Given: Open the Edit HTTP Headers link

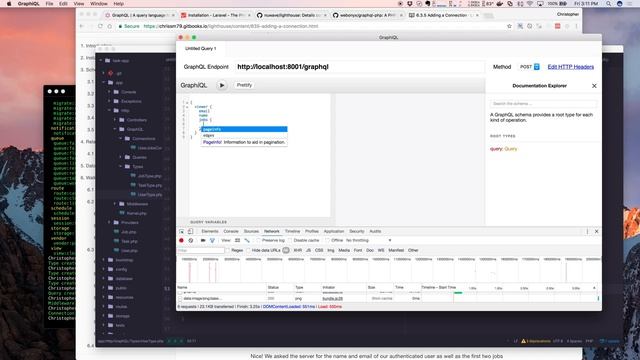Looking at the screenshot, I should point(571,67).
